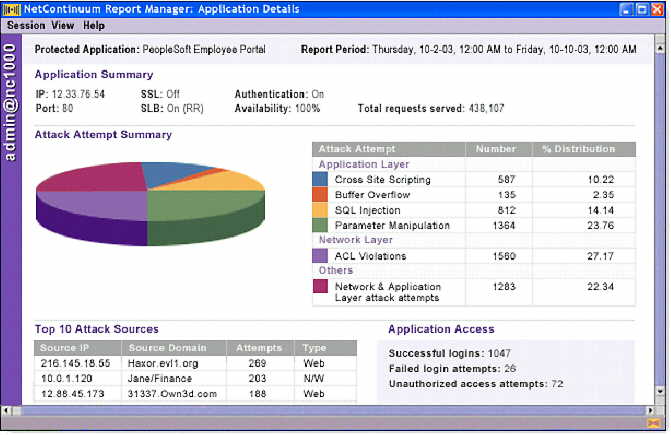Click the ACL Violations purple legend swatch
Image resolution: width=671 pixels, height=435 pixels.
pos(320,257)
